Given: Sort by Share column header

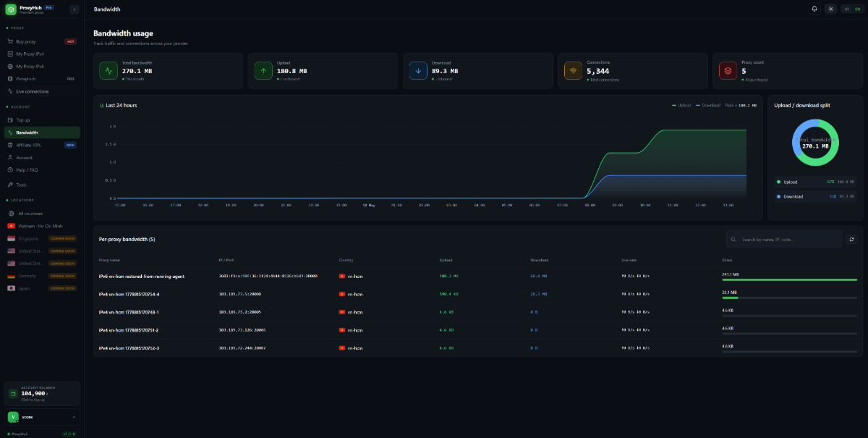Looking at the screenshot, I should [726, 260].
